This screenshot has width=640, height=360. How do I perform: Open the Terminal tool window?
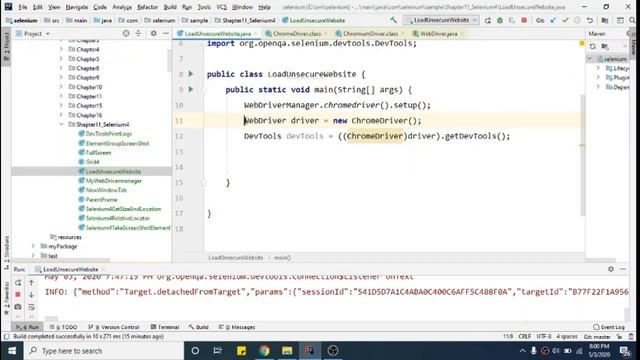(165, 327)
